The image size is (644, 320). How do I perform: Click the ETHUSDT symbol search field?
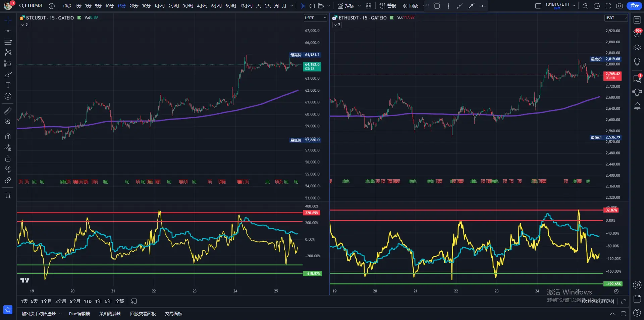(32, 6)
